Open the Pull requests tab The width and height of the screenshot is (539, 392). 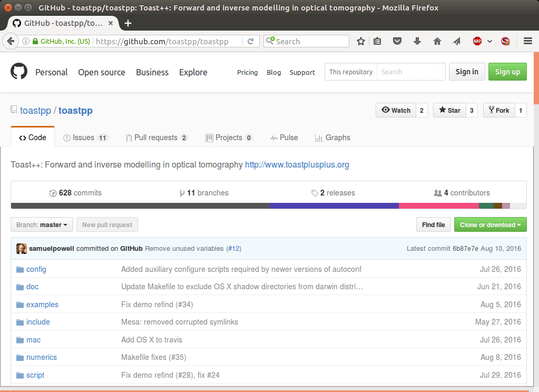157,138
